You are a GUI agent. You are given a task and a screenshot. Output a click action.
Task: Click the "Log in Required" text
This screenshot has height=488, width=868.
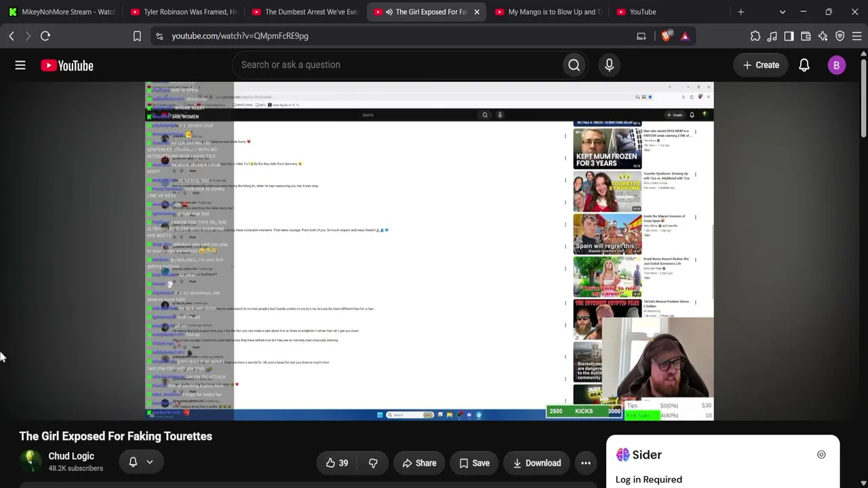pos(649,479)
